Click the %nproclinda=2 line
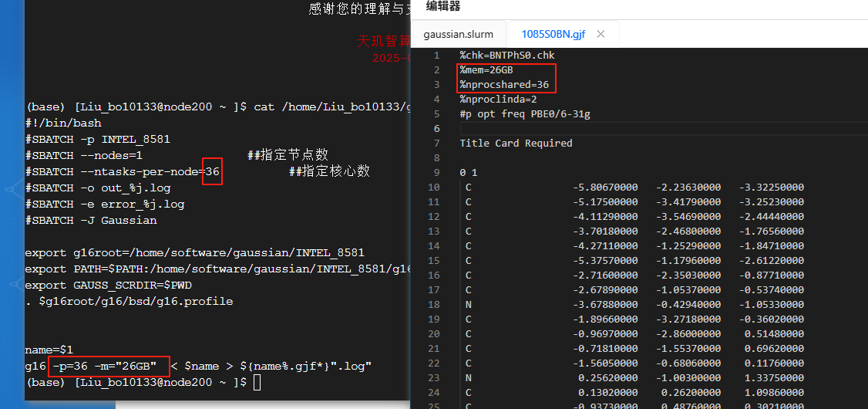The image size is (868, 409). 498,100
